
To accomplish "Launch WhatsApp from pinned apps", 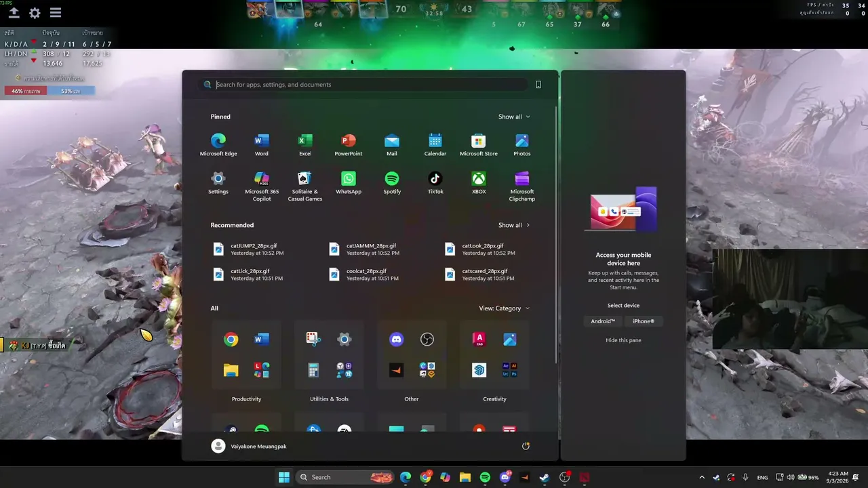I will 349,183.
